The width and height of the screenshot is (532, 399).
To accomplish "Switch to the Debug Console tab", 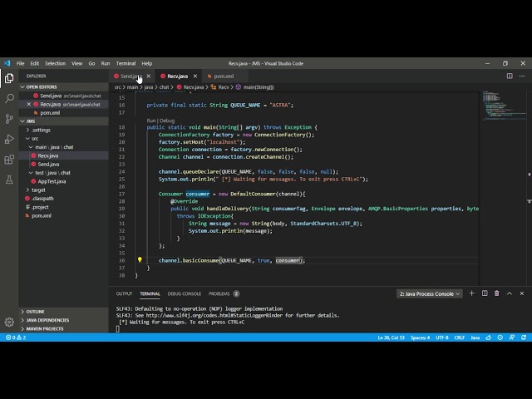I will [x=185, y=293].
